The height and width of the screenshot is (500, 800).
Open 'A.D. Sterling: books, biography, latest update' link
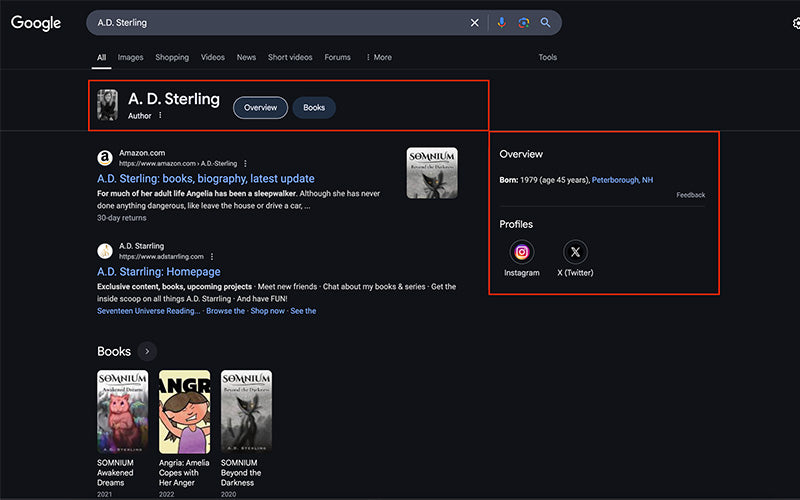206,179
